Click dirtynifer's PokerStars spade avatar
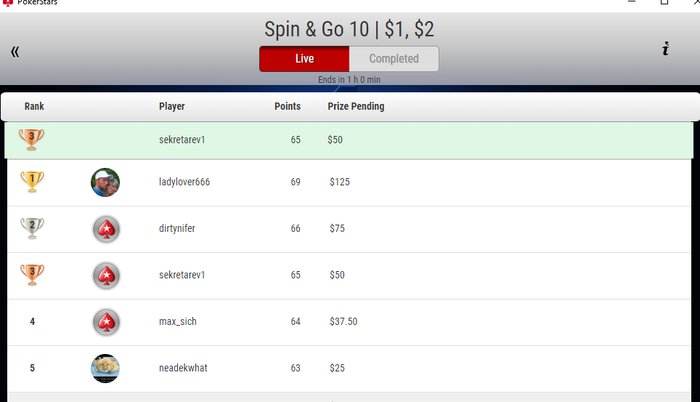This screenshot has height=402, width=700. [x=105, y=229]
